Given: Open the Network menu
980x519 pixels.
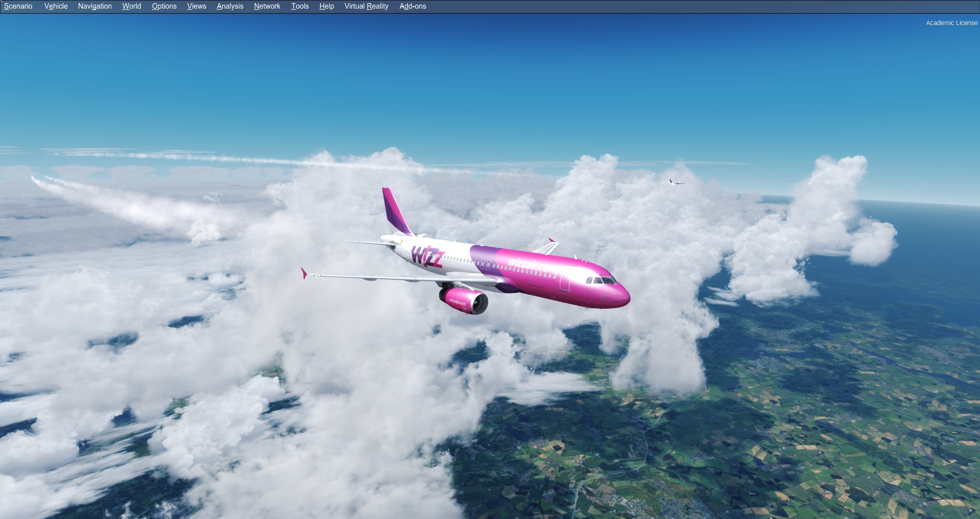Looking at the screenshot, I should coord(267,6).
